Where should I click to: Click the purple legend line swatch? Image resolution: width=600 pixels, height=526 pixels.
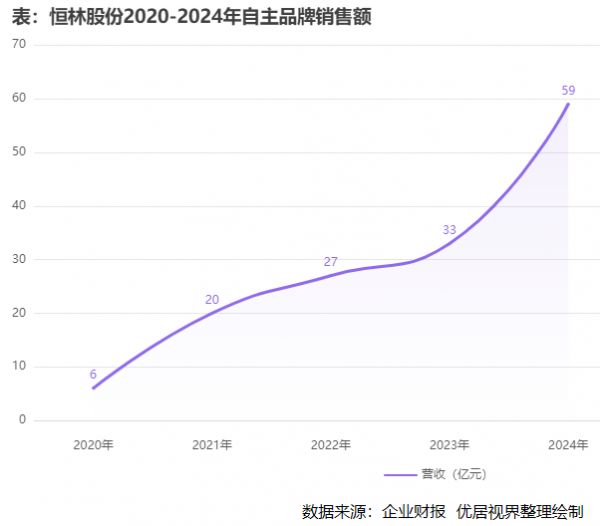[x=400, y=475]
